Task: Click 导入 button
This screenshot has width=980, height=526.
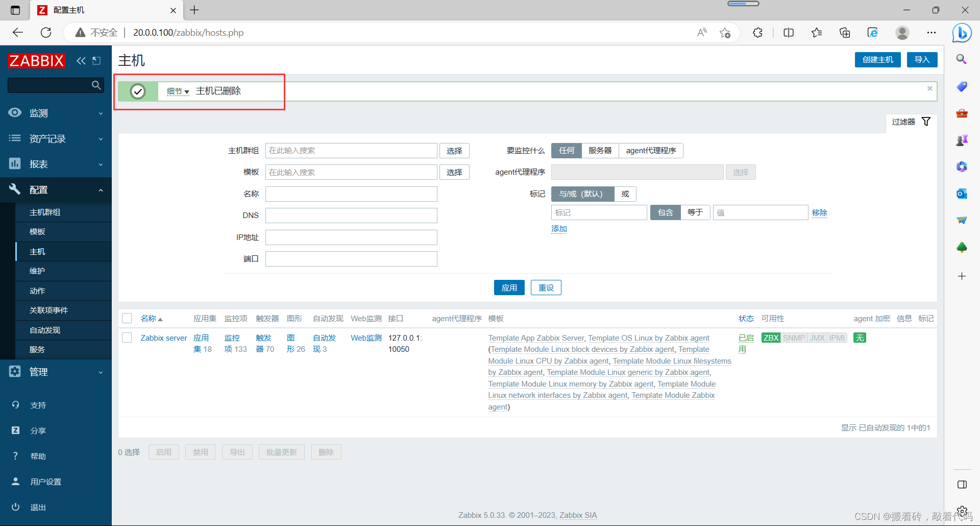Action: point(922,60)
